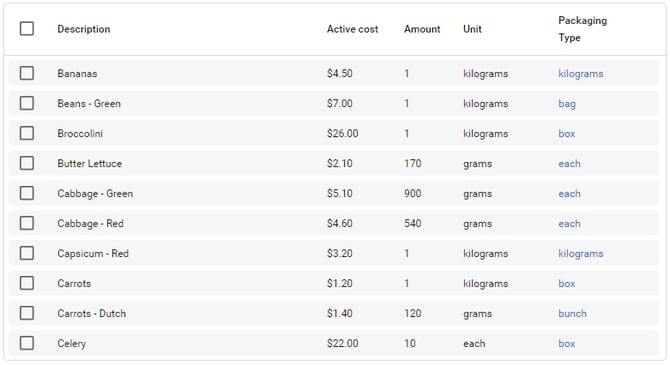Sort by the Description column header
670x365 pixels.
84,29
